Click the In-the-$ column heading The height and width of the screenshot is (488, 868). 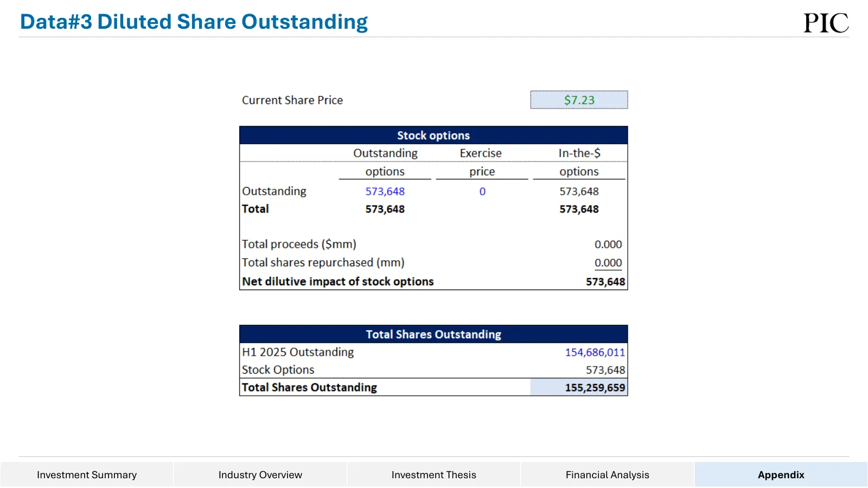(x=579, y=153)
